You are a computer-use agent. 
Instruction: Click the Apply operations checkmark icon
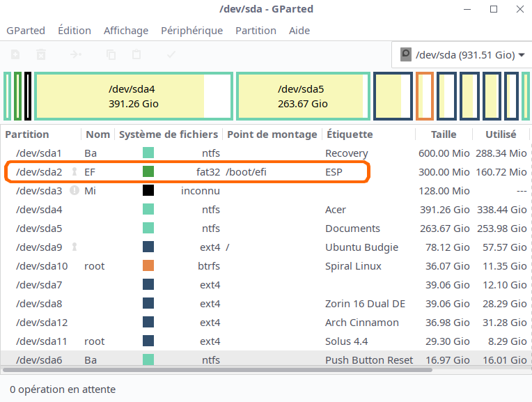pos(171,54)
